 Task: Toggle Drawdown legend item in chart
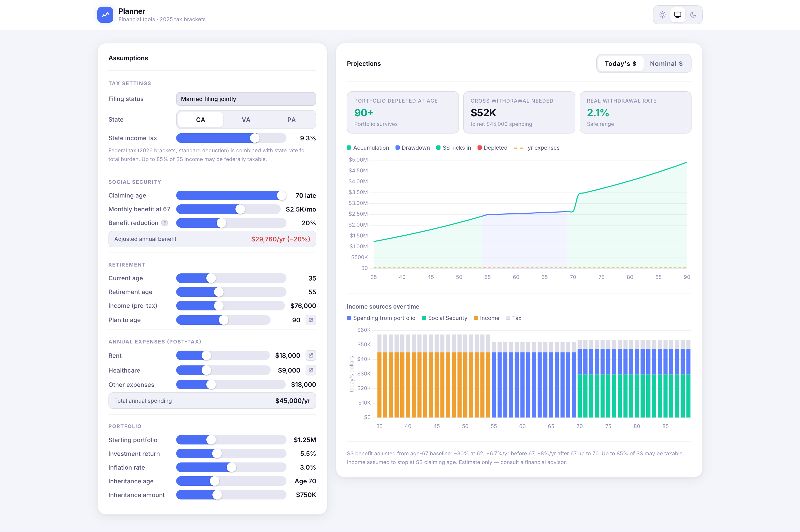click(412, 148)
